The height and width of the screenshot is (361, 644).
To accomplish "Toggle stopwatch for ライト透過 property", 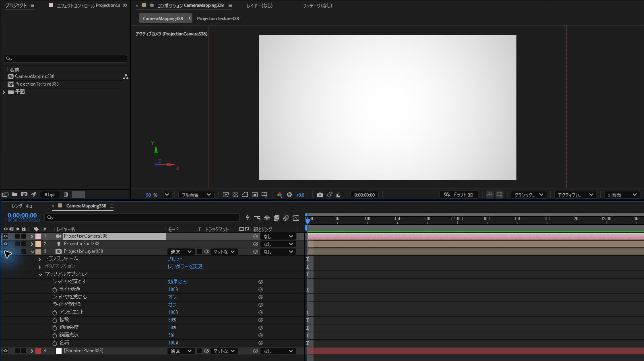I will pos(55,289).
